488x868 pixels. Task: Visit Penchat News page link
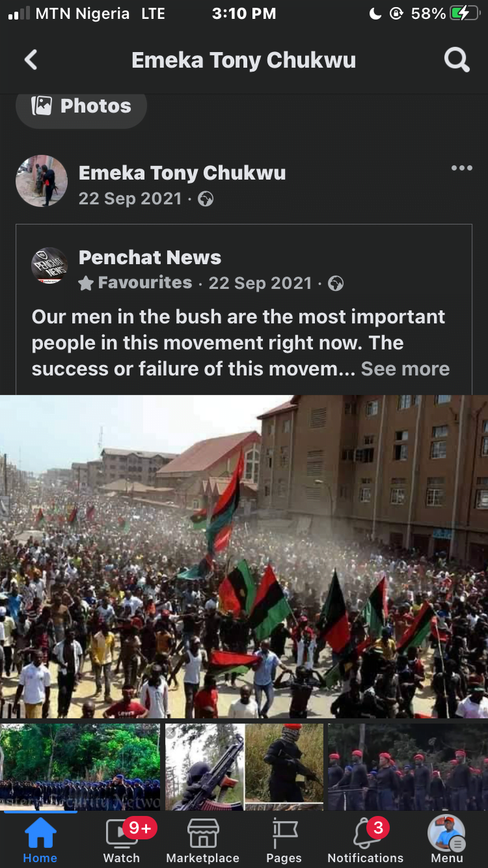150,258
